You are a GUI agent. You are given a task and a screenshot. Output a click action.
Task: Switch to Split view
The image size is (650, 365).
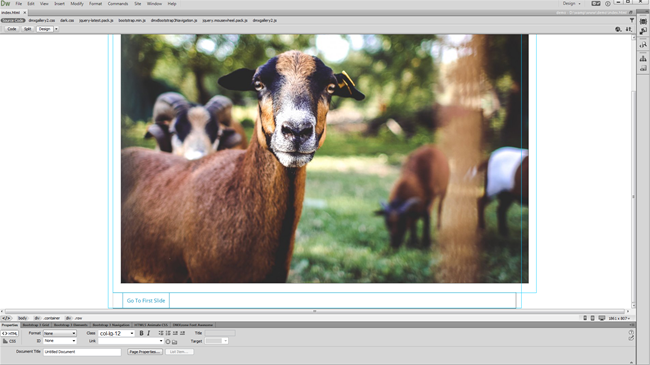[27, 29]
